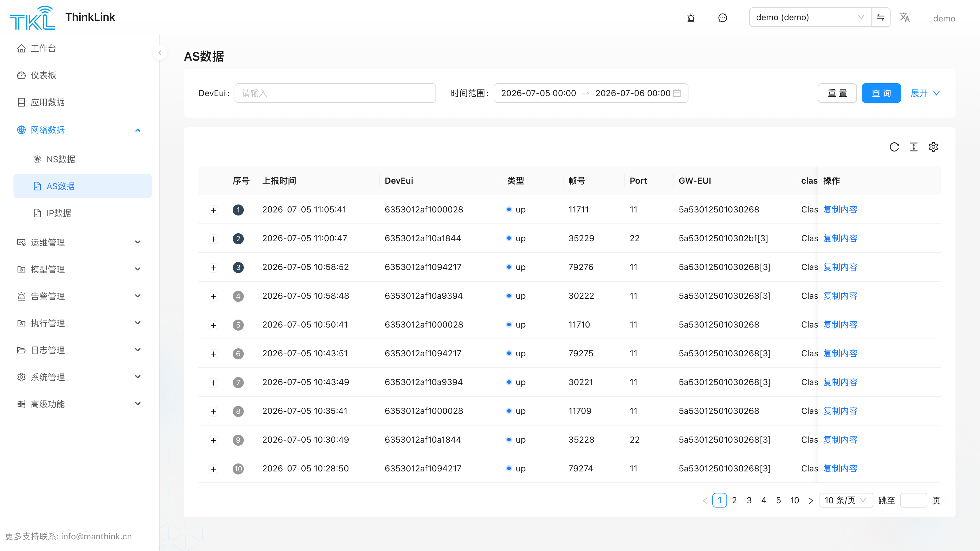Screen dimensions: 980x551
Task: Go to page 10 of results
Action: pos(794,500)
